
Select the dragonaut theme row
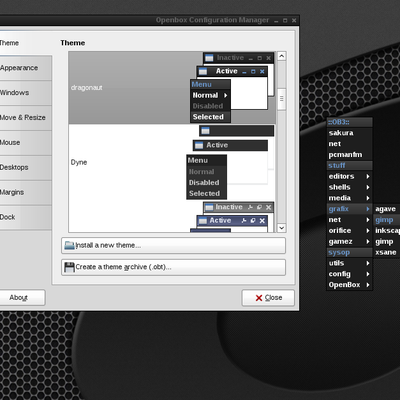click(172, 88)
